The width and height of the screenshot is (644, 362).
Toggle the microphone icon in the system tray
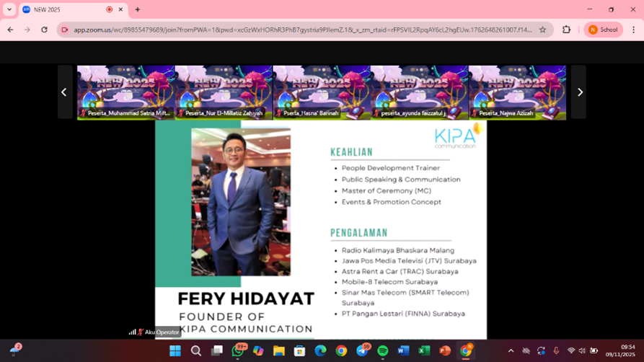pos(556,351)
